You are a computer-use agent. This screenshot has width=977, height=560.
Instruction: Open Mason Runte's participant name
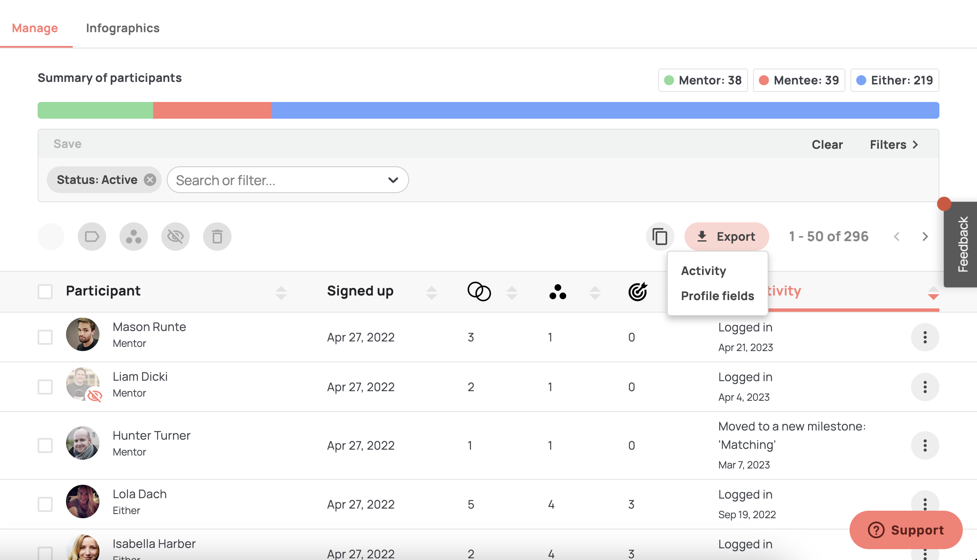click(150, 327)
